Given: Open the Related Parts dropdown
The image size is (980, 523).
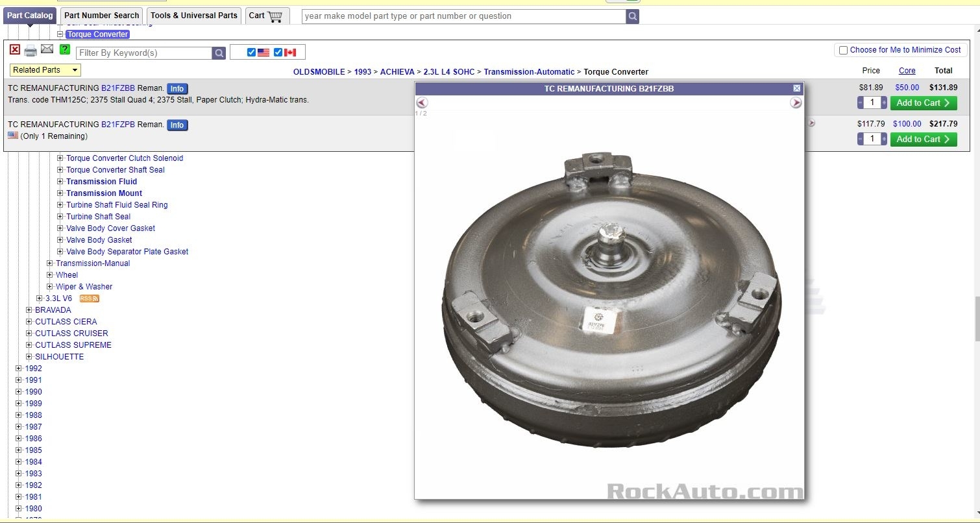Looking at the screenshot, I should 45,70.
